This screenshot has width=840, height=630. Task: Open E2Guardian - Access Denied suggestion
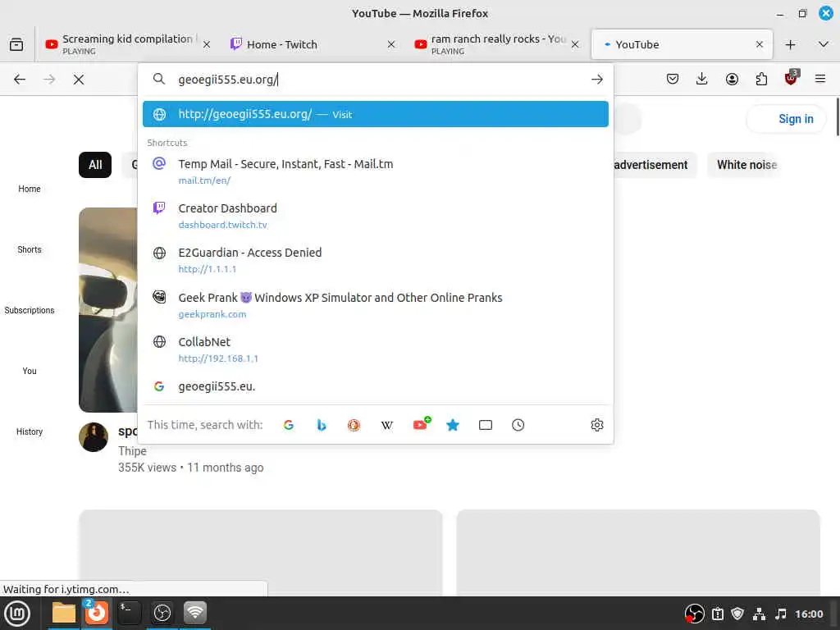(x=376, y=260)
